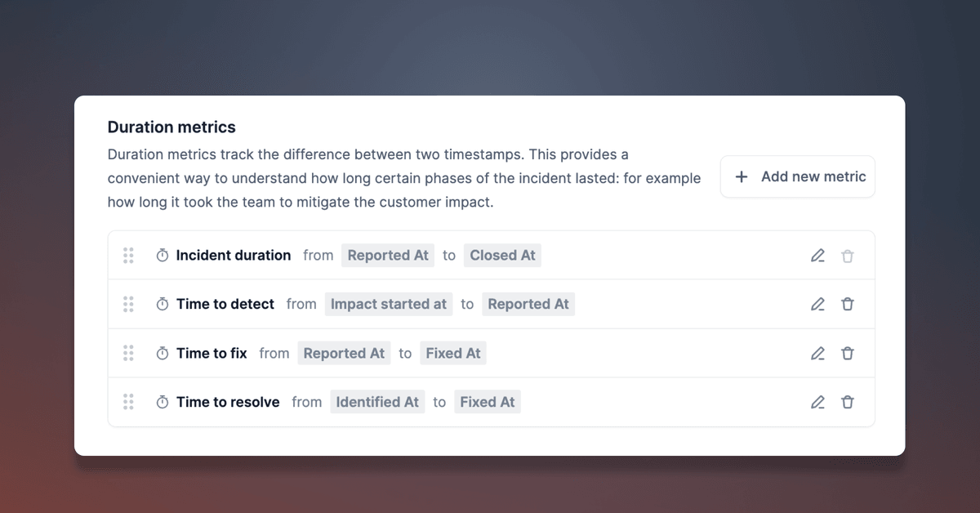This screenshot has width=980, height=513.
Task: Select the Reported At chip in Incident duration
Action: coord(388,255)
